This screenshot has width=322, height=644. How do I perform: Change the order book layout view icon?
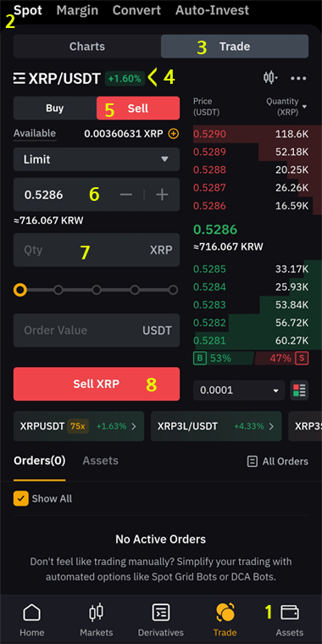pyautogui.click(x=299, y=390)
